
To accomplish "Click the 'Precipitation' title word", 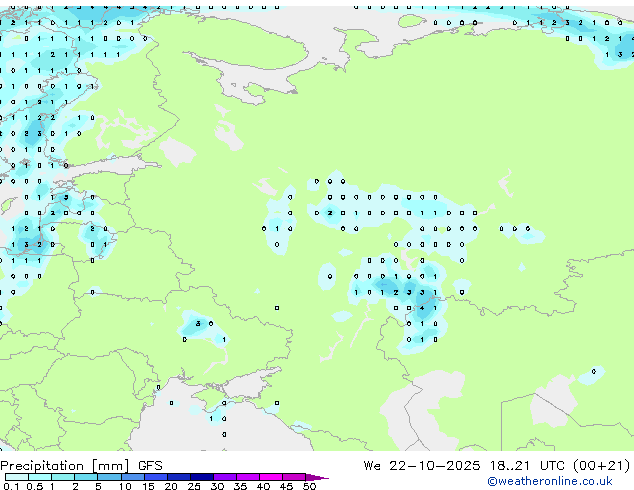I will point(42,466).
